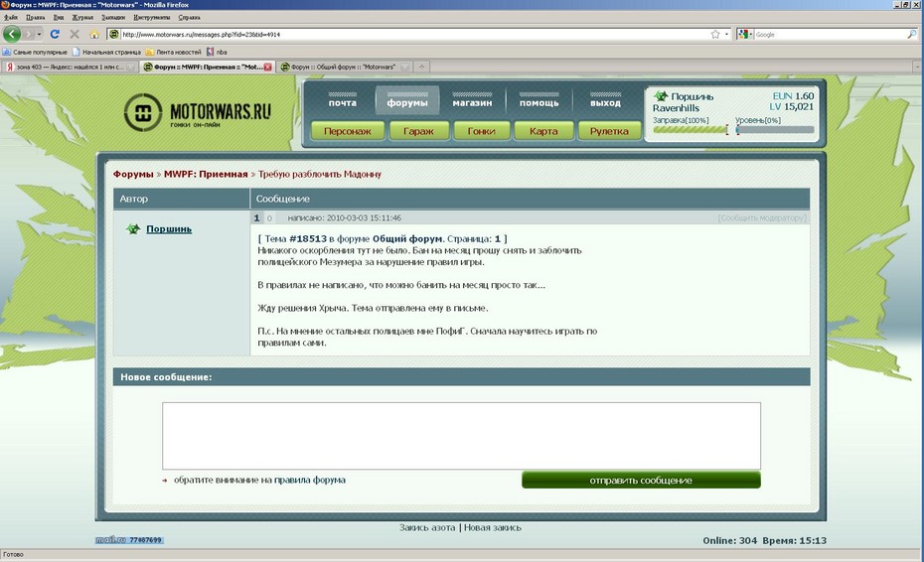
Task: Click the Сообщить модератору link
Action: click(762, 218)
